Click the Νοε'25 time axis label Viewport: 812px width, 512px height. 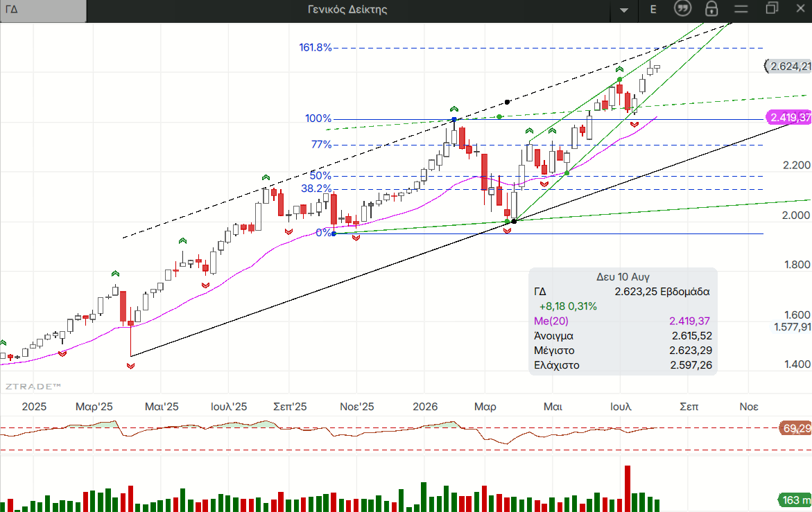[357, 407]
